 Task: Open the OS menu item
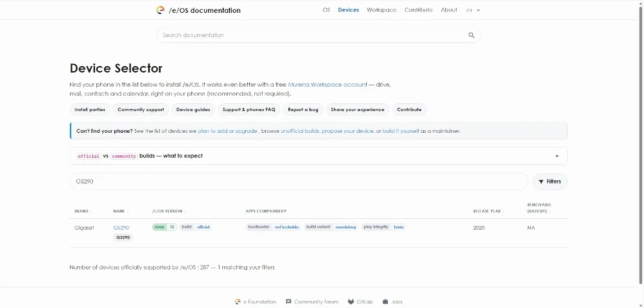pyautogui.click(x=326, y=10)
